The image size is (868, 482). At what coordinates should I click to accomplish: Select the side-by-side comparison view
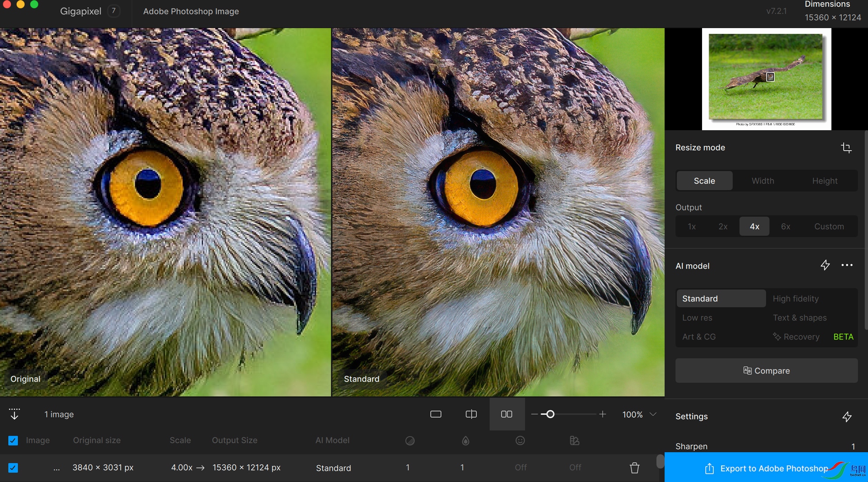coord(506,414)
